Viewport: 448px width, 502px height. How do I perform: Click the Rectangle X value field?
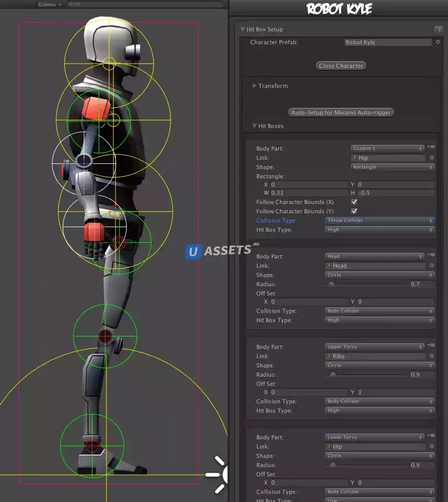tap(309, 184)
